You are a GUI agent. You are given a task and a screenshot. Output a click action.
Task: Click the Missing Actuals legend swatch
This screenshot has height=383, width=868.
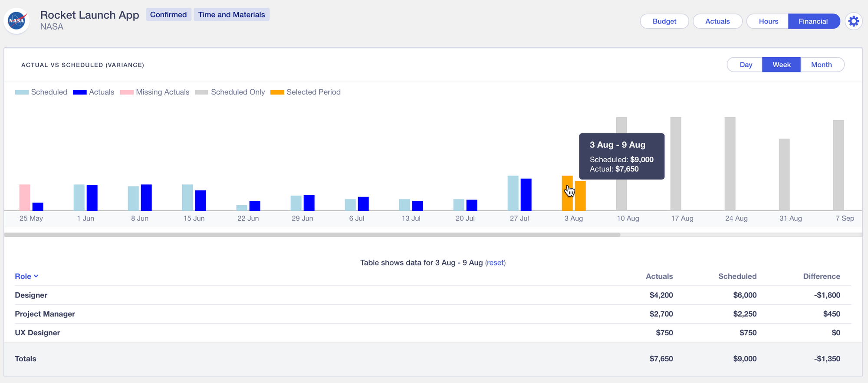point(127,92)
